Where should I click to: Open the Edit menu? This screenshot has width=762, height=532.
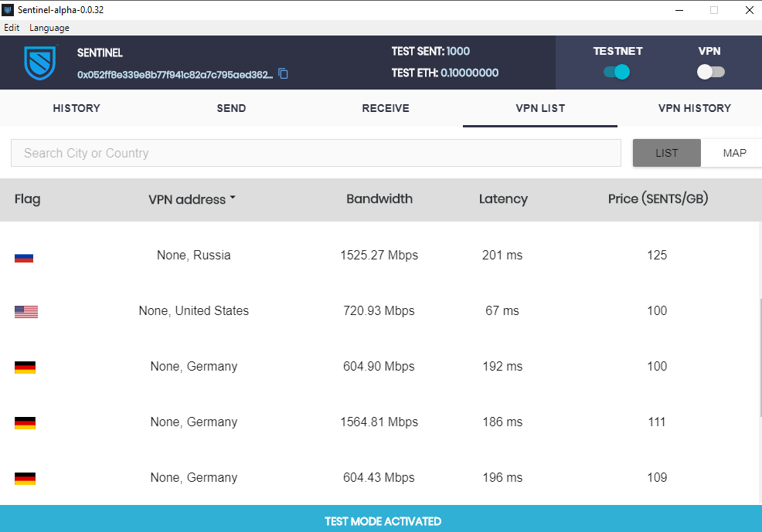click(x=12, y=28)
